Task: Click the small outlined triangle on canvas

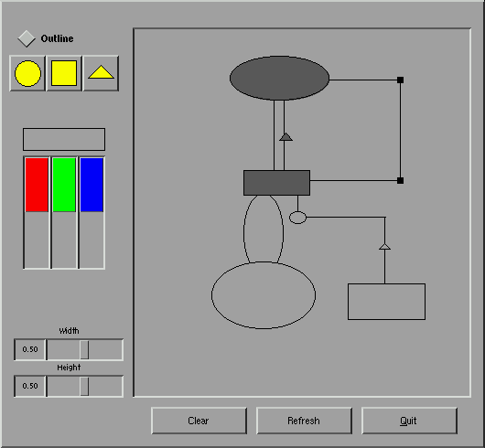Action: tap(384, 246)
